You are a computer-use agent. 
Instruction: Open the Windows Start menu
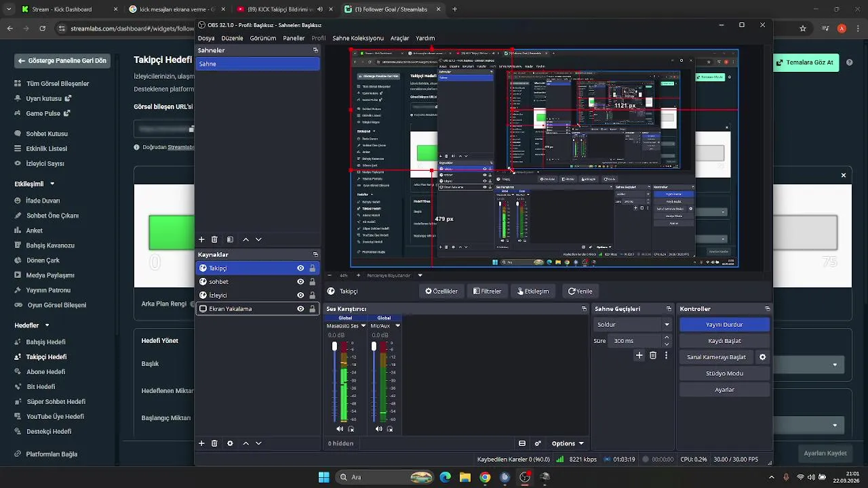coord(323,477)
